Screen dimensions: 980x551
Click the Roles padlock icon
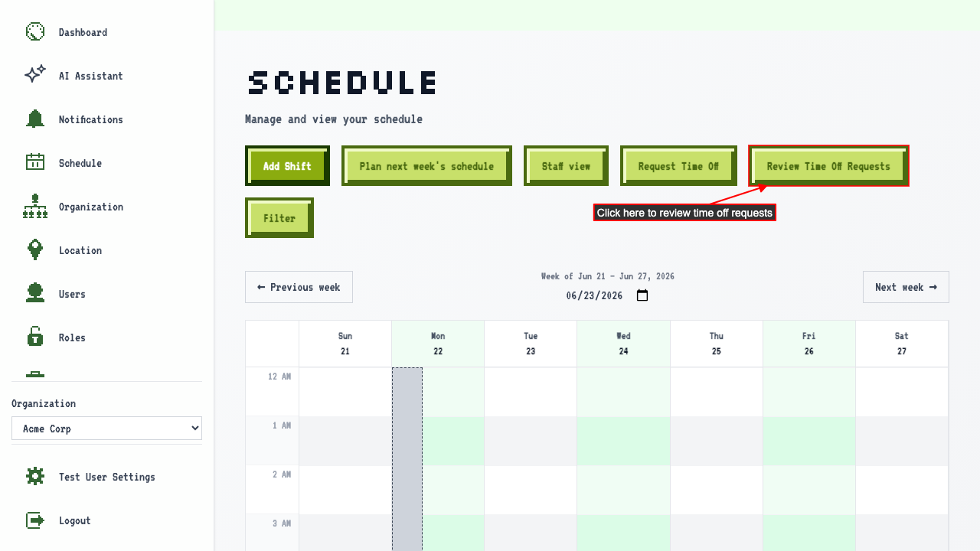[x=35, y=337]
